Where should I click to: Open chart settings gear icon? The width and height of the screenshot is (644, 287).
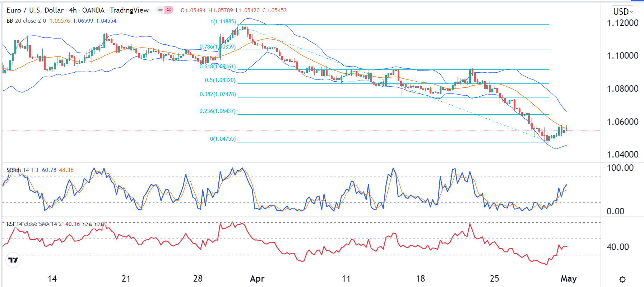coord(623,279)
